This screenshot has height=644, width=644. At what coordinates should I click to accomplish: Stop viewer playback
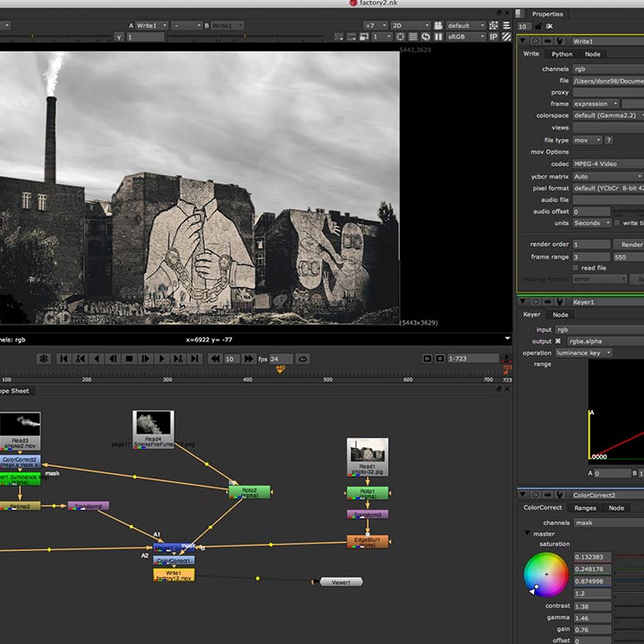[x=129, y=359]
